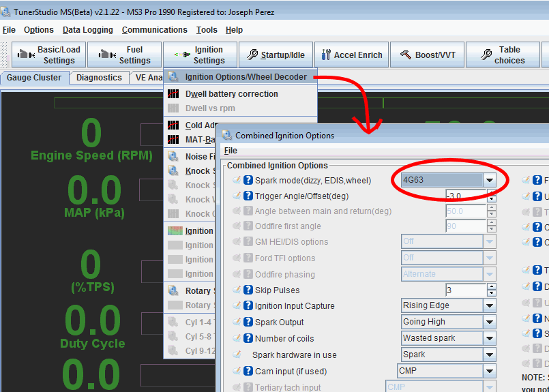
Task: Open the Ignition Input Capture dropdown
Action: pos(489,305)
